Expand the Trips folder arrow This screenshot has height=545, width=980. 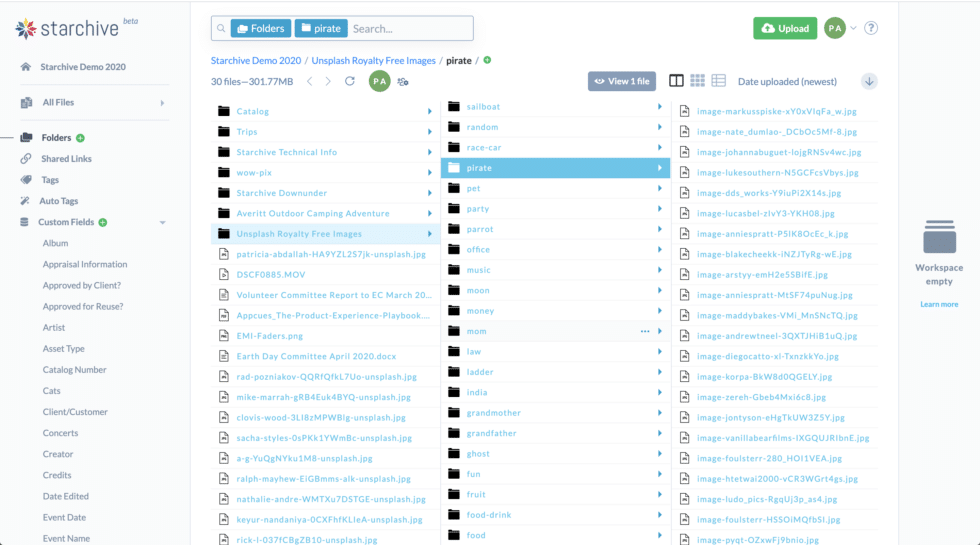point(429,132)
